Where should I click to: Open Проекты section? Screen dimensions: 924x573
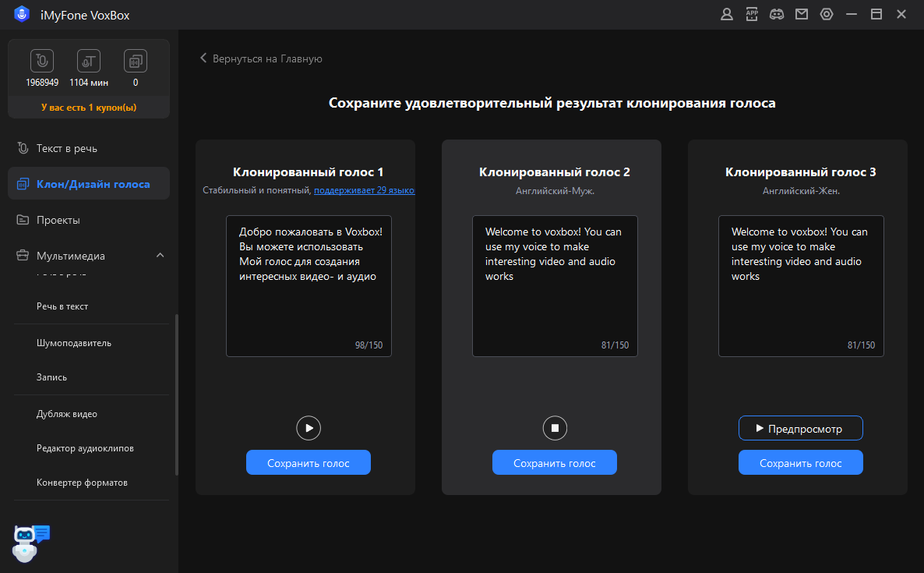[x=89, y=220]
